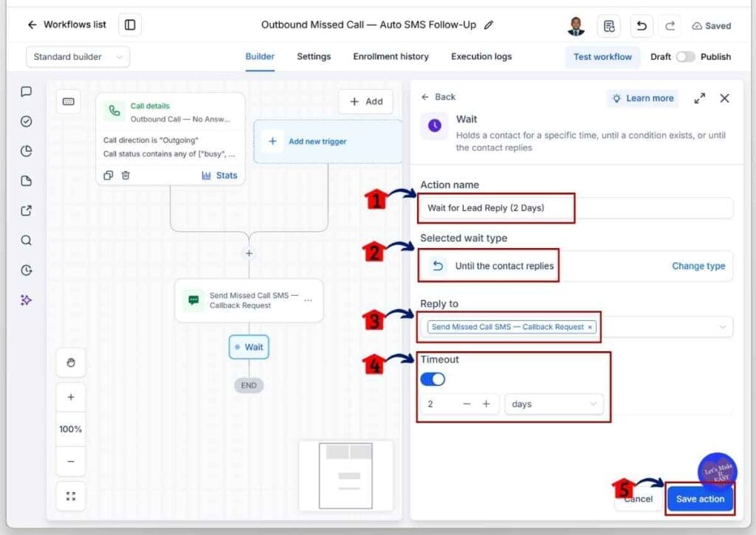Click the Action name input field
Image resolution: width=756 pixels, height=535 pixels.
point(576,208)
